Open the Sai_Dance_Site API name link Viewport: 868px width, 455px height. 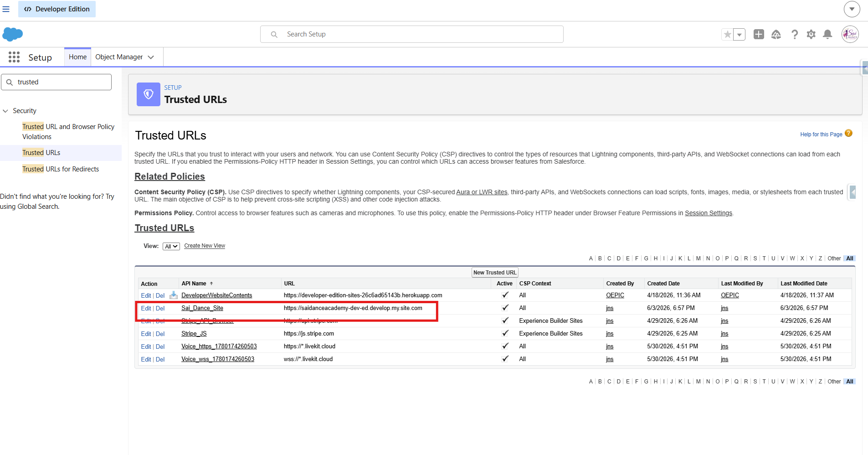(202, 308)
